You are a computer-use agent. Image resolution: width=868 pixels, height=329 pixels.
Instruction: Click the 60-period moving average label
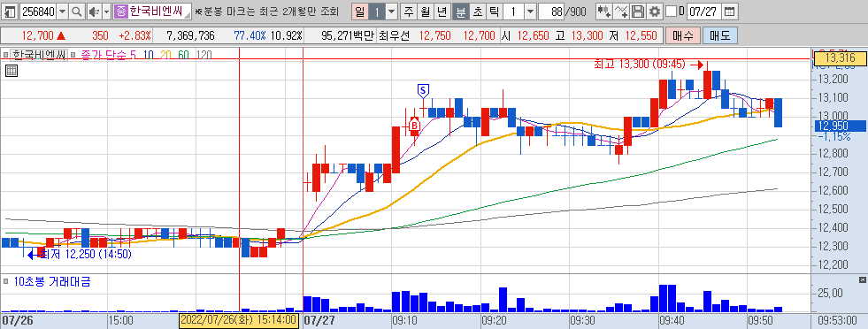pos(183,54)
